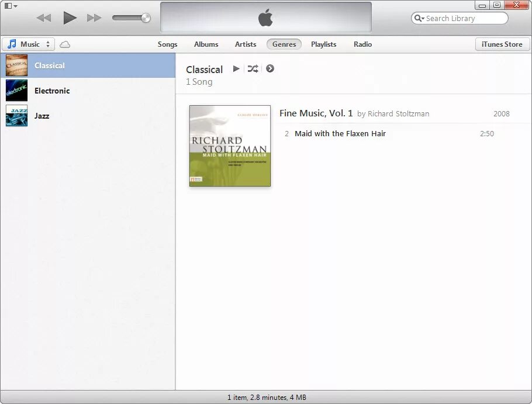Click the iCloud cloud icon
This screenshot has height=404, width=532.
(x=65, y=44)
